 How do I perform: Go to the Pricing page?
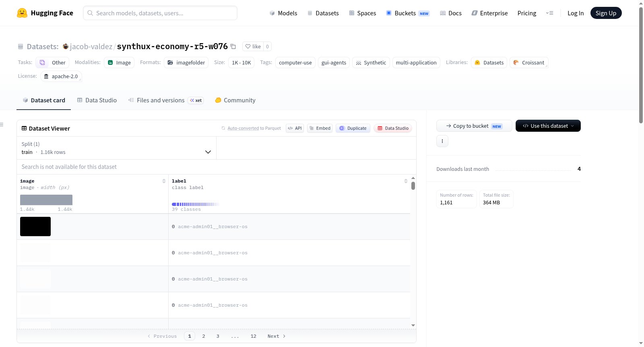[527, 13]
